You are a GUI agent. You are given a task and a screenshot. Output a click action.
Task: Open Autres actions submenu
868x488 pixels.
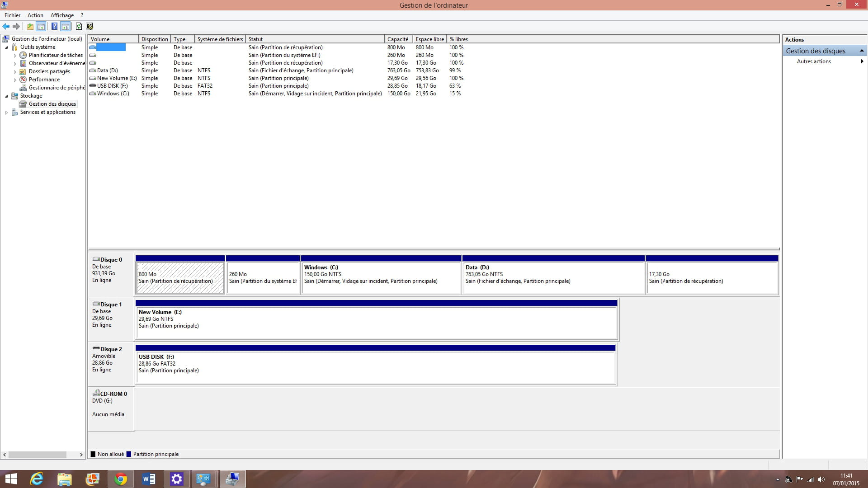[814, 61]
